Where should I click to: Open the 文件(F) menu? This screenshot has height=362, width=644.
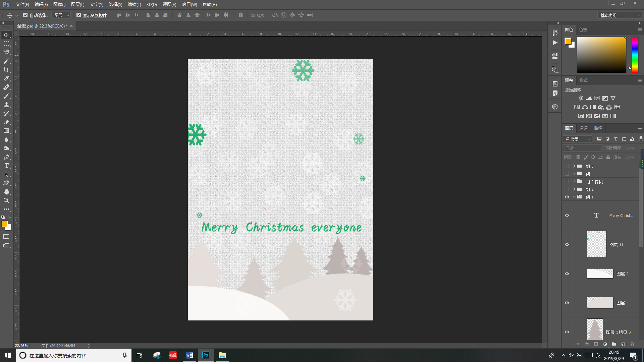(x=22, y=4)
